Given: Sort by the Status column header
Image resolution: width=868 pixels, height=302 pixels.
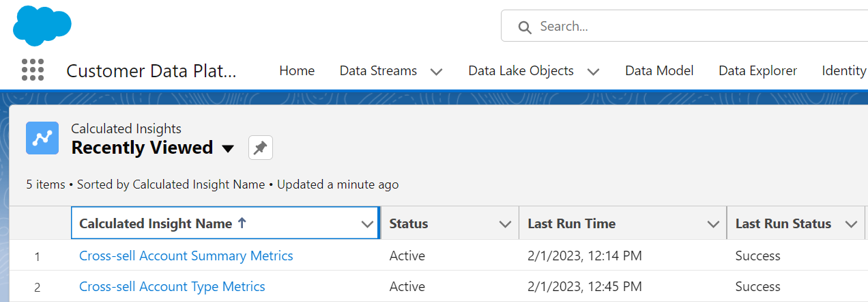Looking at the screenshot, I should coord(409,223).
